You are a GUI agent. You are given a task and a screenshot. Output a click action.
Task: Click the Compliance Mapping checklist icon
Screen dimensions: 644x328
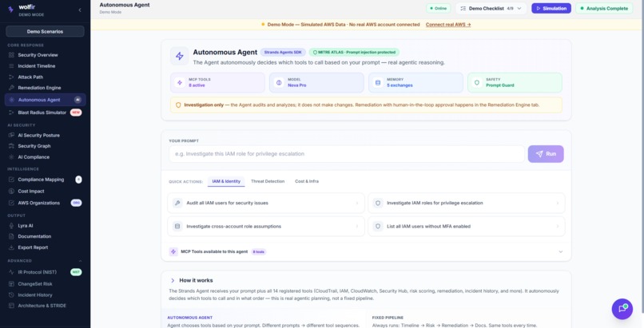pyautogui.click(x=11, y=180)
